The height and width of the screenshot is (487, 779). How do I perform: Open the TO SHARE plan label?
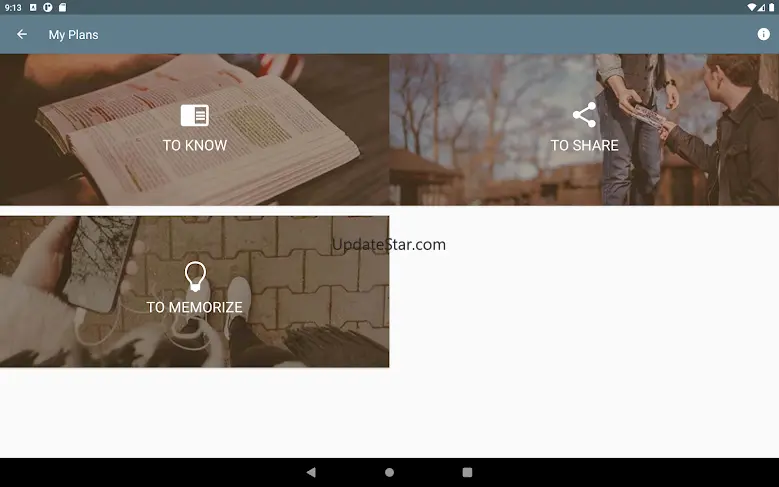point(584,145)
